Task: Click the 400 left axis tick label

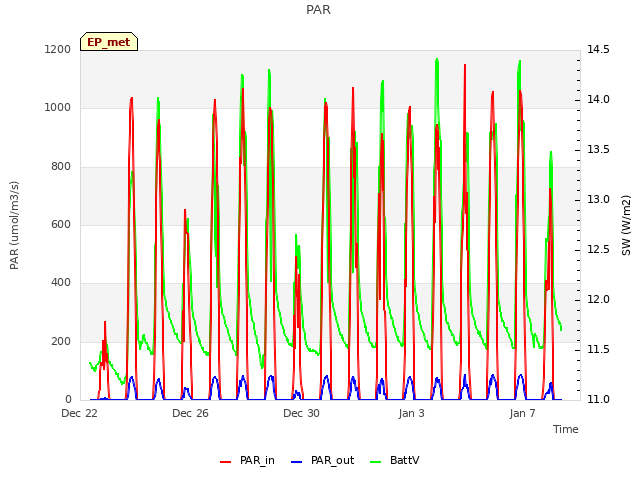Action: pos(61,282)
